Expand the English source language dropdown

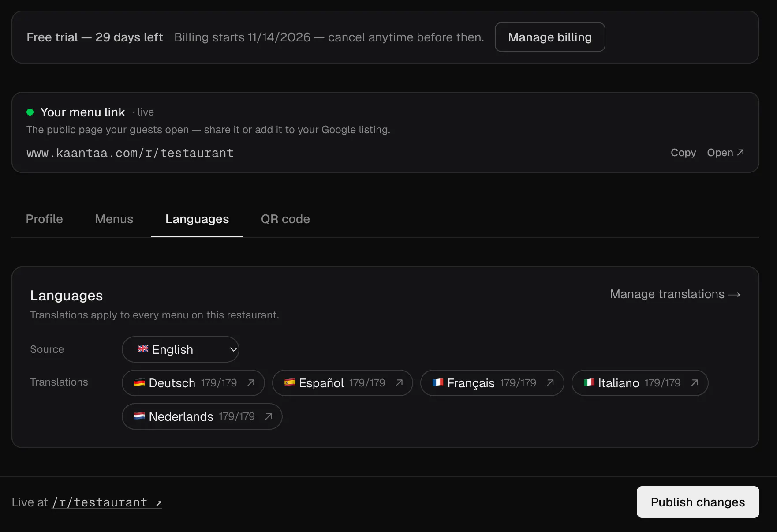(x=180, y=349)
